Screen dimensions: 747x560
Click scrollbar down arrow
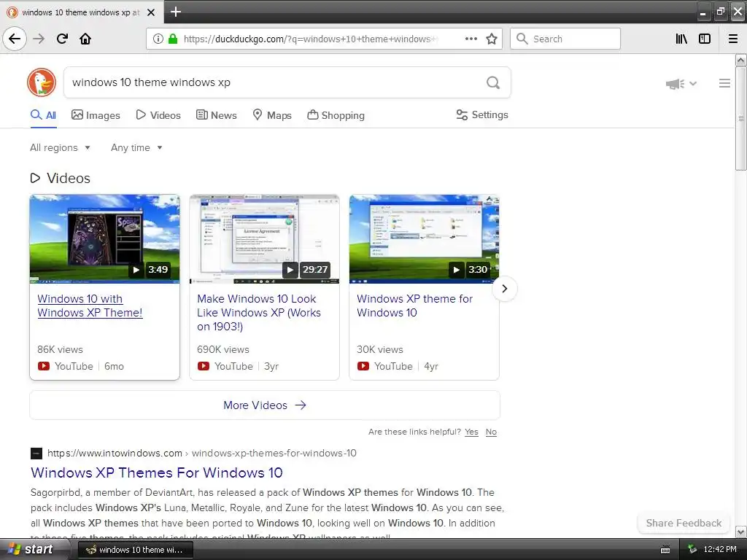pos(741,532)
